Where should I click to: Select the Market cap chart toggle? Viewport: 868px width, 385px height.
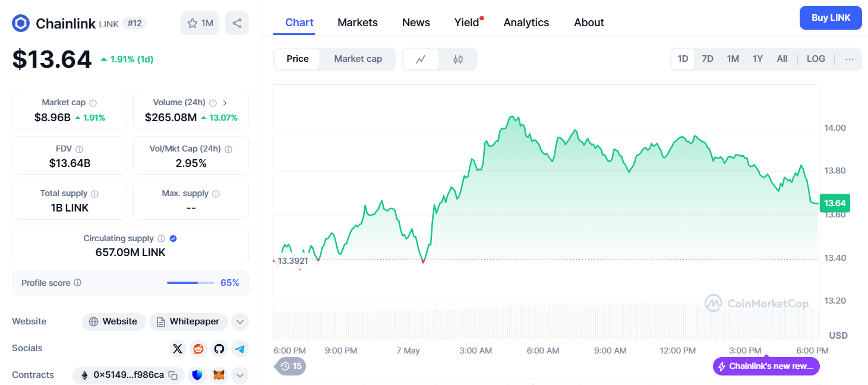click(x=358, y=59)
